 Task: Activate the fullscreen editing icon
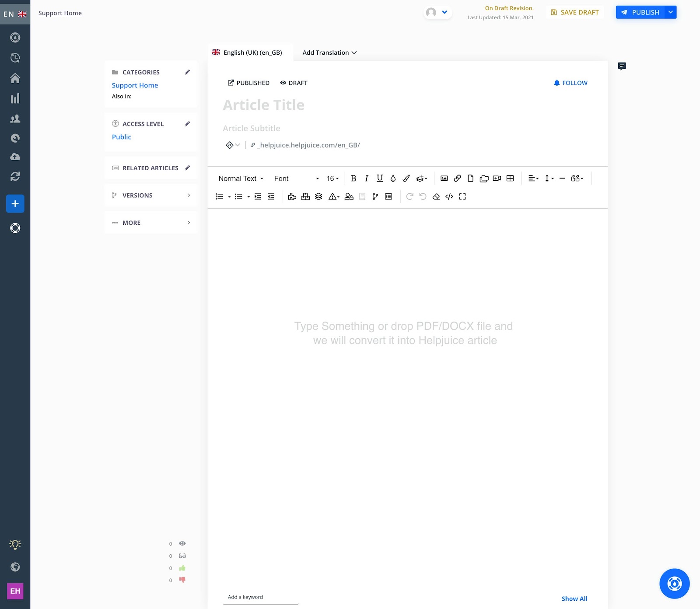point(462,197)
